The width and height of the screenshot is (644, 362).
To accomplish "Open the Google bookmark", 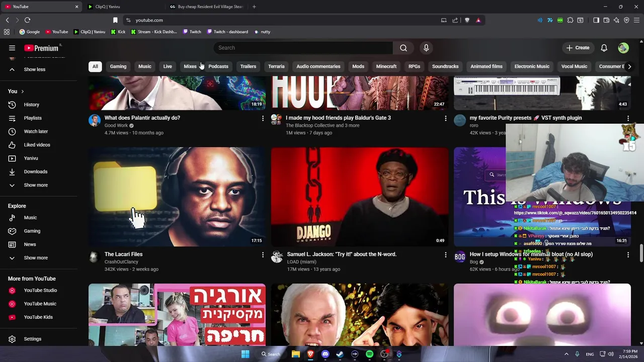I will [29, 32].
